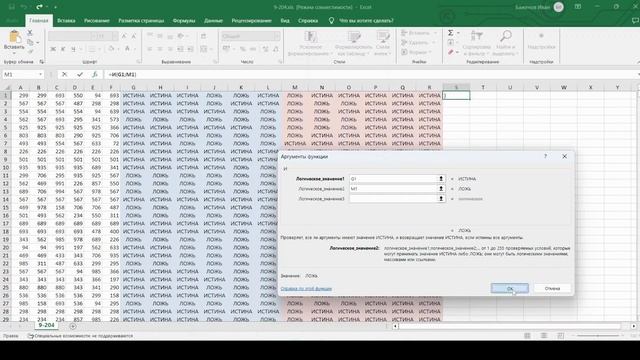The height and width of the screenshot is (360, 640).
Task: Switch to the Рецензирование tab
Action: click(251, 20)
